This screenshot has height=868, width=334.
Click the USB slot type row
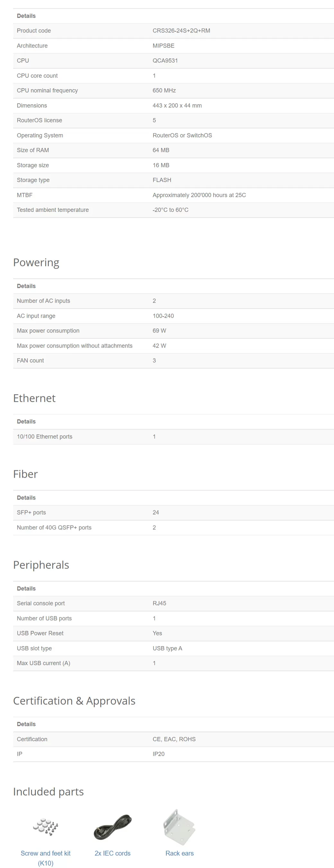(173, 648)
